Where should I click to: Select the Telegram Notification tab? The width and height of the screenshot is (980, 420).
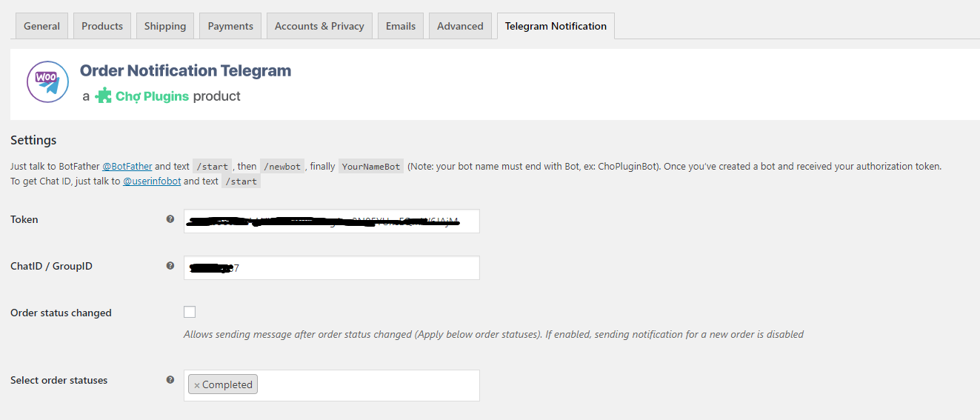pos(556,26)
